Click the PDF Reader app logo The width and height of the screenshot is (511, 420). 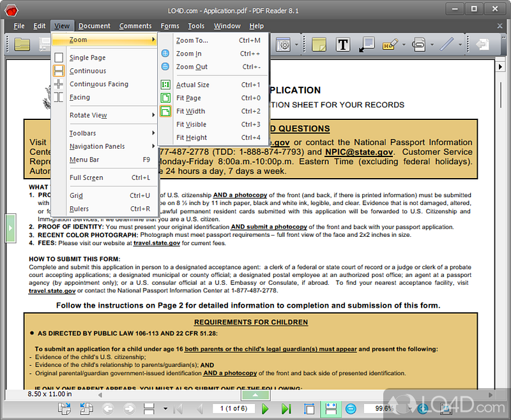(x=11, y=10)
